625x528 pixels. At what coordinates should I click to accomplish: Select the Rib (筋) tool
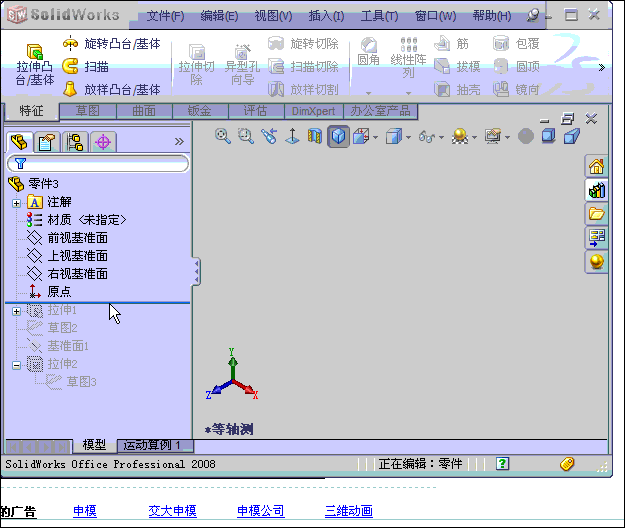coord(451,43)
